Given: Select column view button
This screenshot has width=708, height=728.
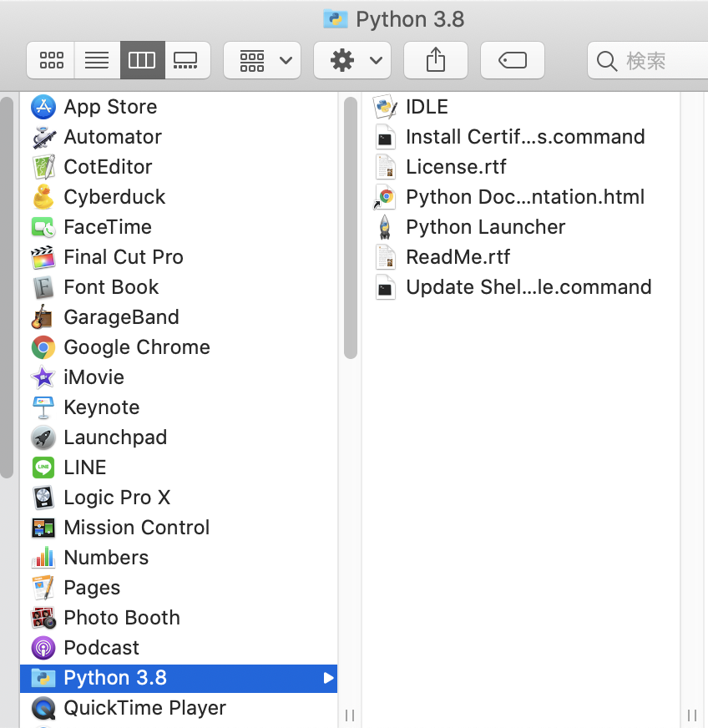Looking at the screenshot, I should (142, 60).
